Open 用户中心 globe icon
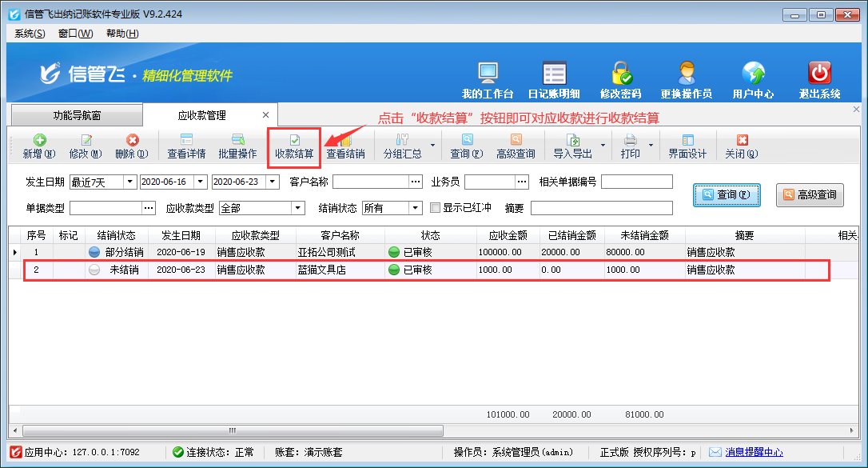The width and height of the screenshot is (868, 468). click(x=753, y=74)
